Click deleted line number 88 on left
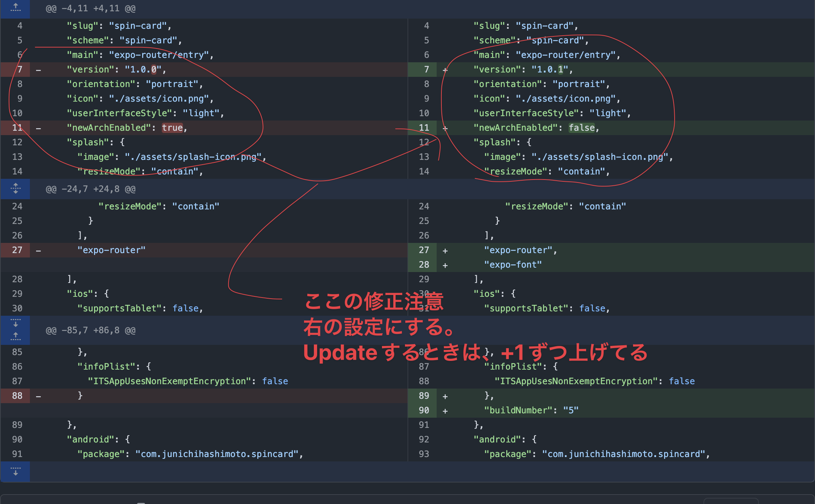 (x=17, y=395)
